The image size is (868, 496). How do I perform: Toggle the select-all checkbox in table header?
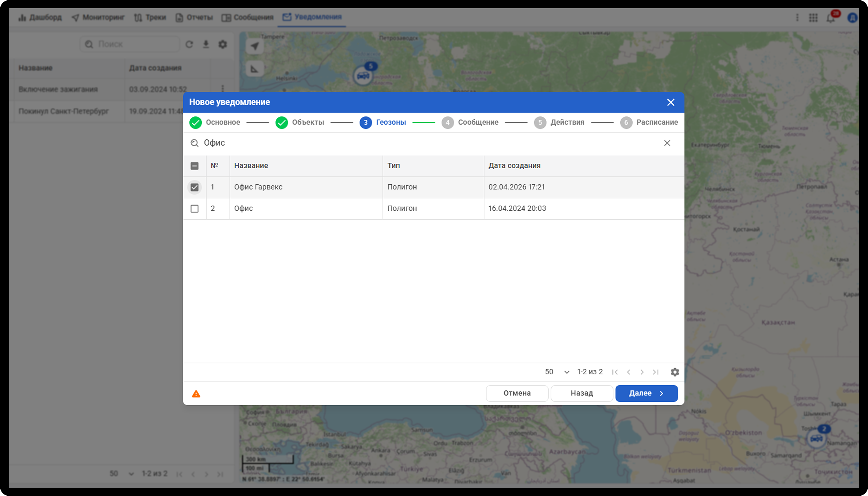[x=194, y=166]
